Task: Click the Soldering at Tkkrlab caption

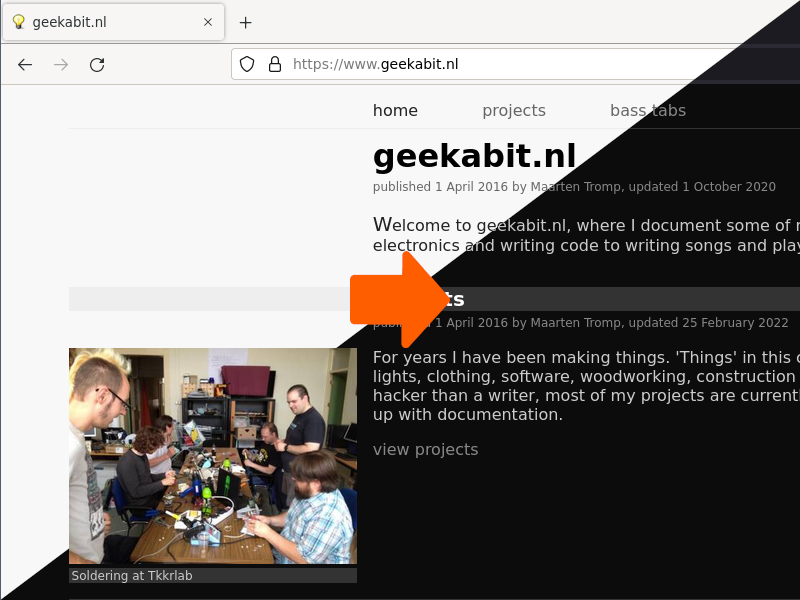Action: point(132,576)
